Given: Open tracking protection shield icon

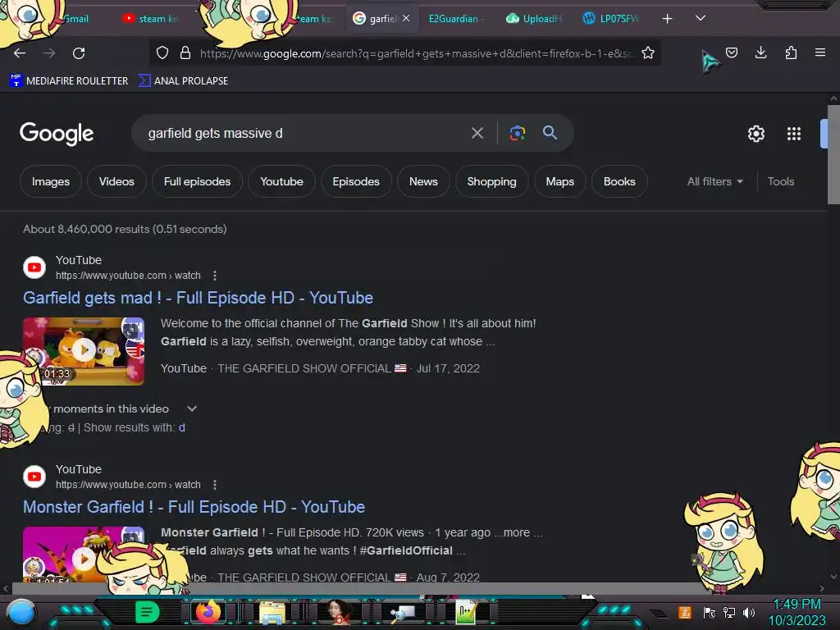Looking at the screenshot, I should [x=162, y=52].
